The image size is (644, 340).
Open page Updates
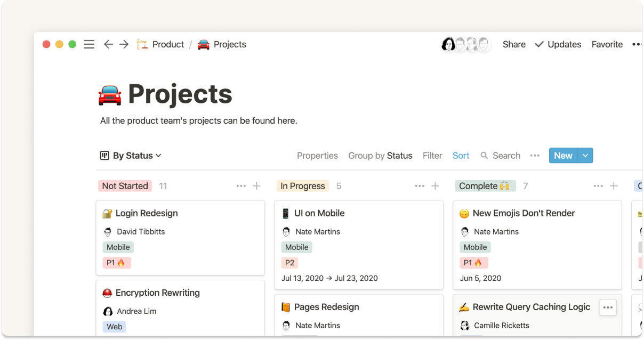[x=558, y=44]
